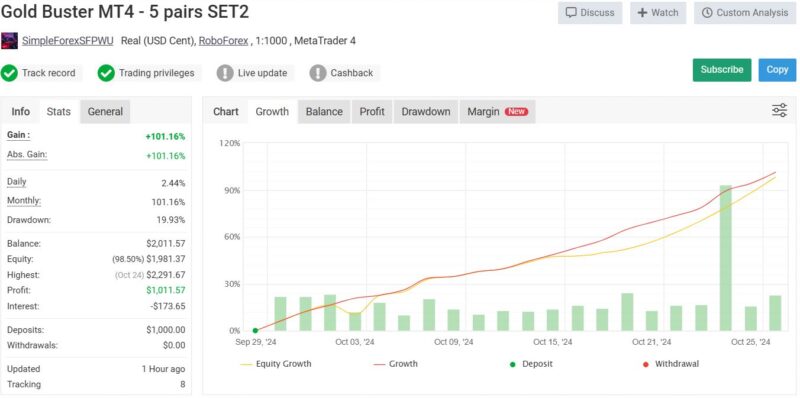This screenshot has height=398, width=800.
Task: Click the blue Copy button
Action: point(777,70)
